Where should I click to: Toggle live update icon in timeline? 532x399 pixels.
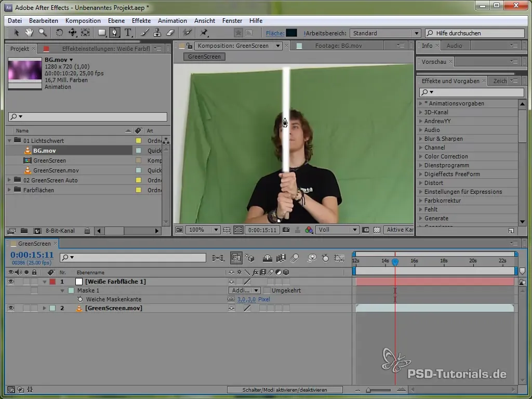coord(236,258)
